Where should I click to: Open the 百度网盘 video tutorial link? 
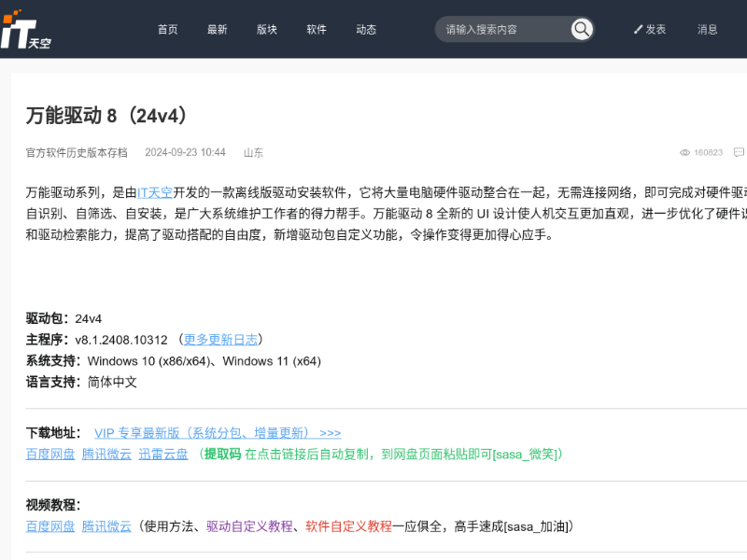[50, 526]
